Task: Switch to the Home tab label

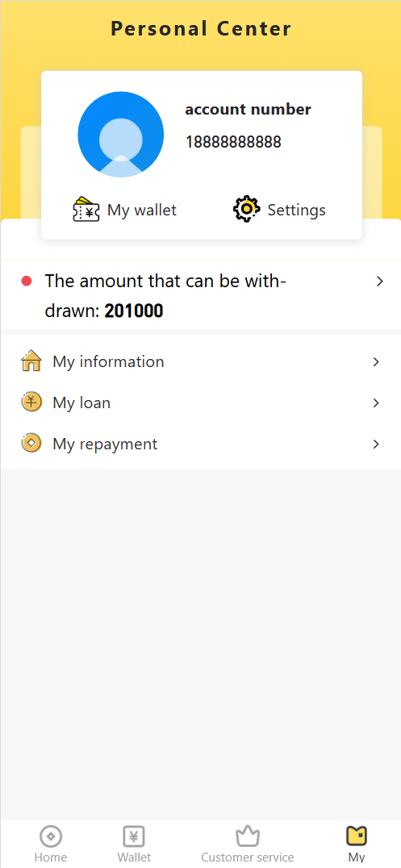Action: [51, 858]
